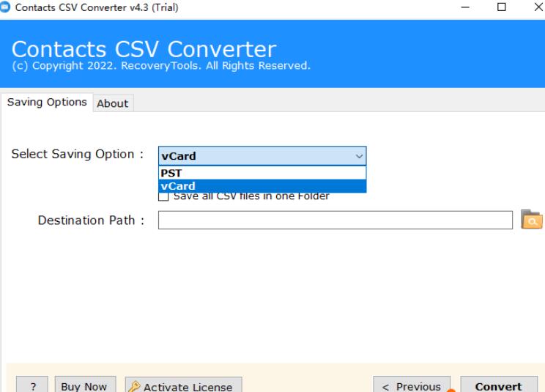Tick the Save all CSV files checkbox
The width and height of the screenshot is (545, 392).
(x=163, y=196)
